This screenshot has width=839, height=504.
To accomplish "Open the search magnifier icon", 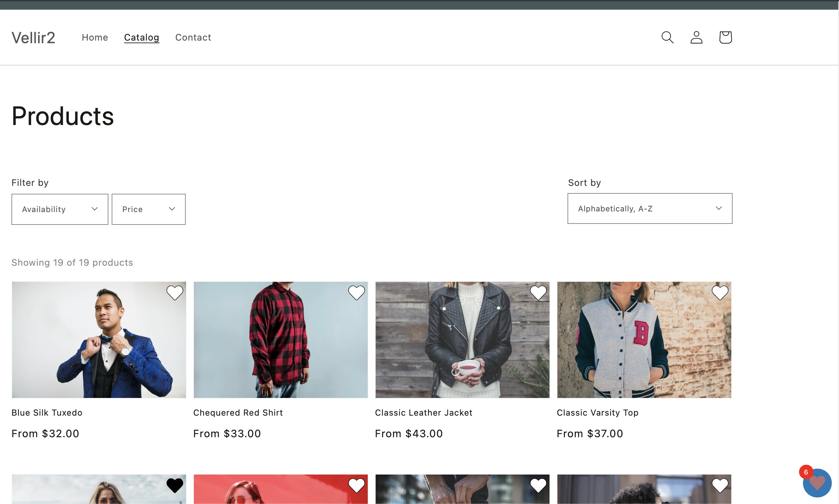I will tap(667, 37).
